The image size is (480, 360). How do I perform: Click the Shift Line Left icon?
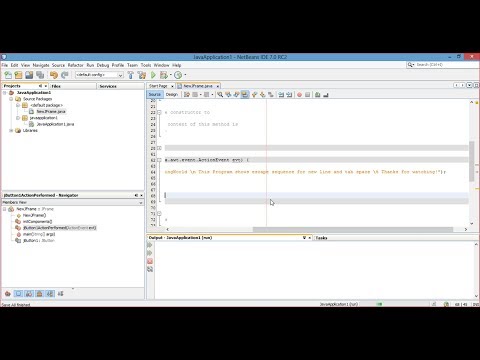pos(281,95)
